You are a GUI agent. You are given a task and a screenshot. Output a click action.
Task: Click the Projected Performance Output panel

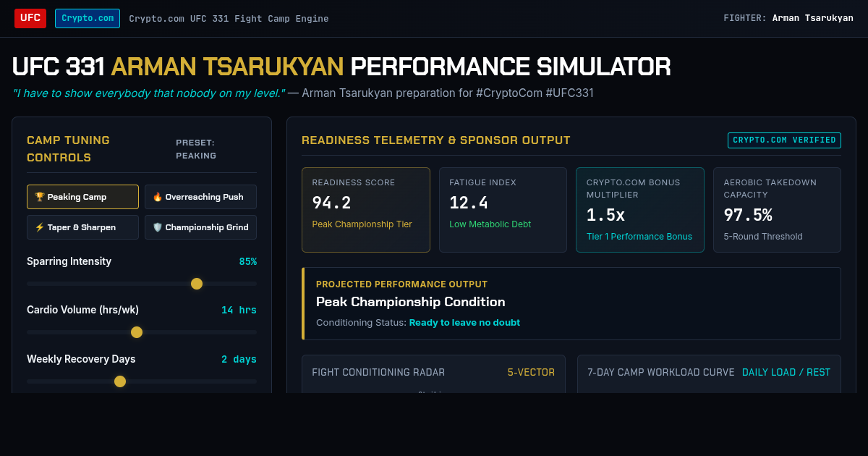pyautogui.click(x=571, y=303)
